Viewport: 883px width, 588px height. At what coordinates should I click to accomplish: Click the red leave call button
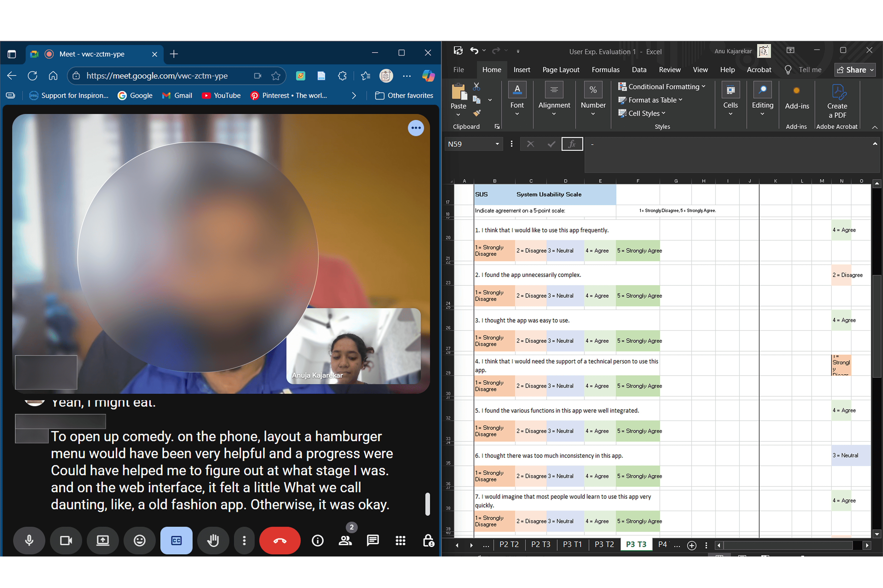(x=280, y=540)
